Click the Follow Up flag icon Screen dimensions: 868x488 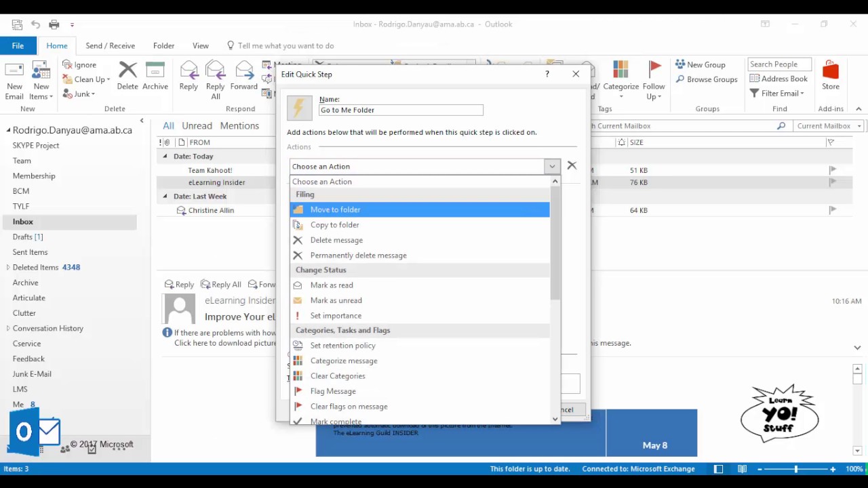click(x=654, y=70)
